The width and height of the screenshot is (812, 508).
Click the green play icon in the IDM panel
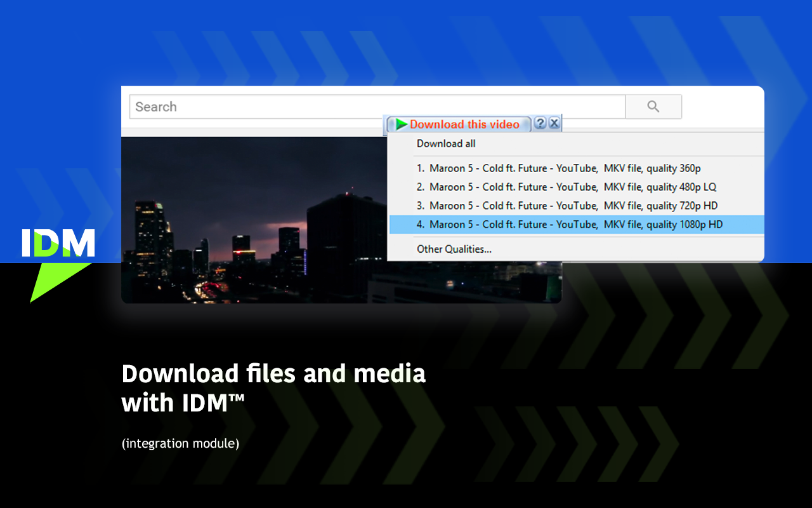[x=401, y=124]
